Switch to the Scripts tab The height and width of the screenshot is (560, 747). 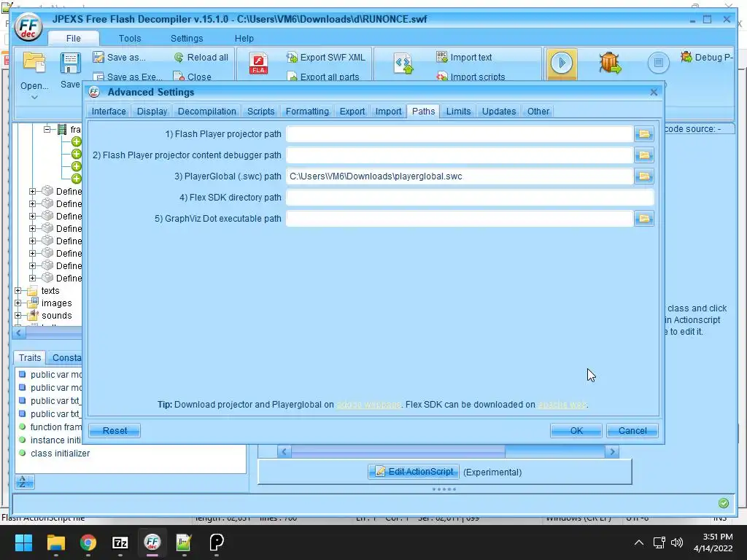[x=260, y=112]
